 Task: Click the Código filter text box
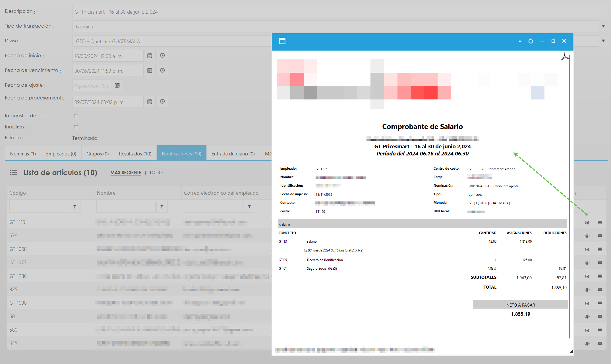pos(39,207)
